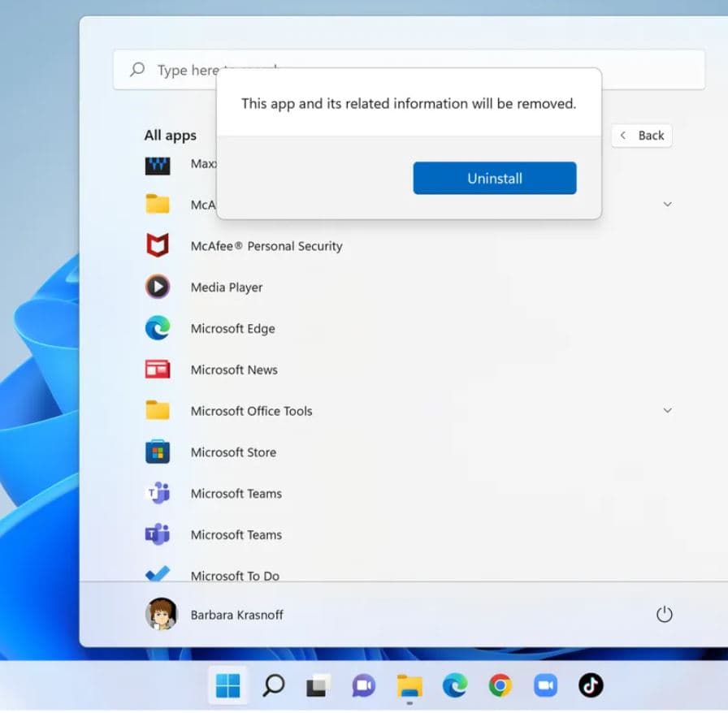Click the Uninstall button in the dialog
This screenshot has height=713, width=728.
pos(495,179)
